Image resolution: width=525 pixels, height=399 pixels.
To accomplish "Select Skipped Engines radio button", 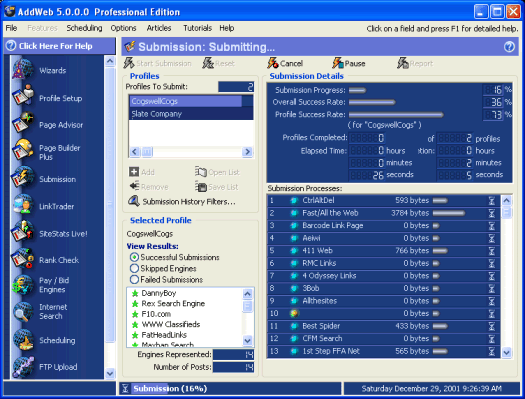I will [134, 268].
